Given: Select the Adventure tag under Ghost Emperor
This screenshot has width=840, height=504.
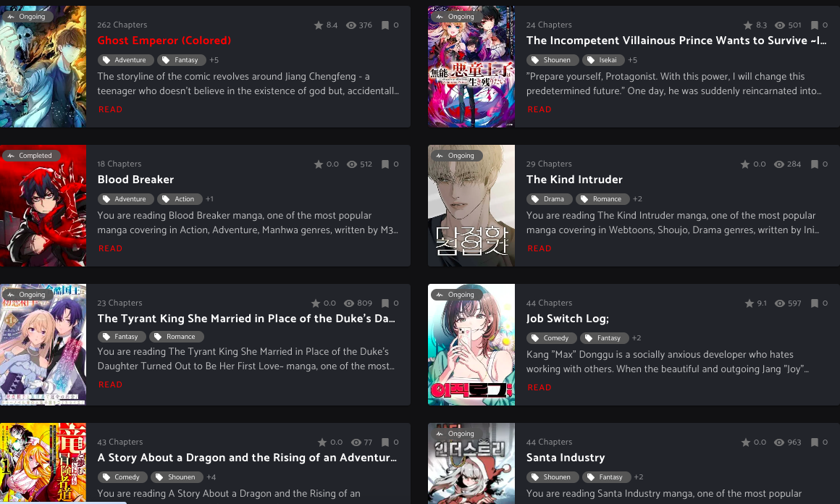Looking at the screenshot, I should [125, 60].
